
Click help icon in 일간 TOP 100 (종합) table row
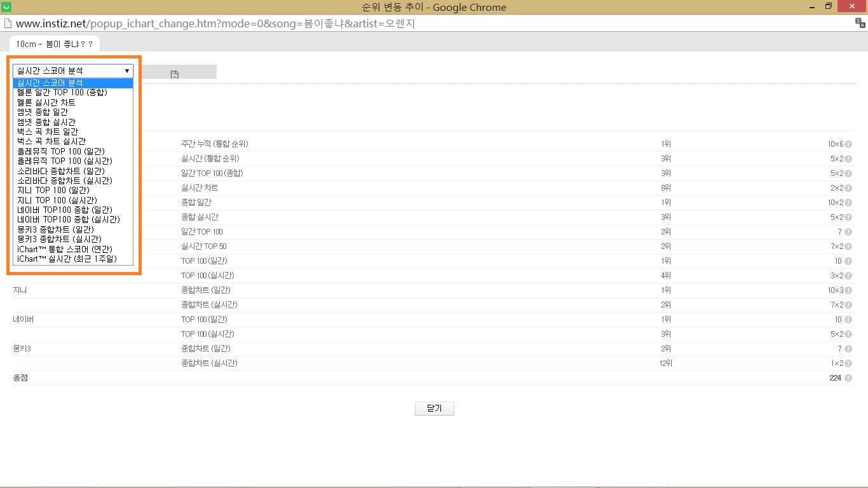848,173
